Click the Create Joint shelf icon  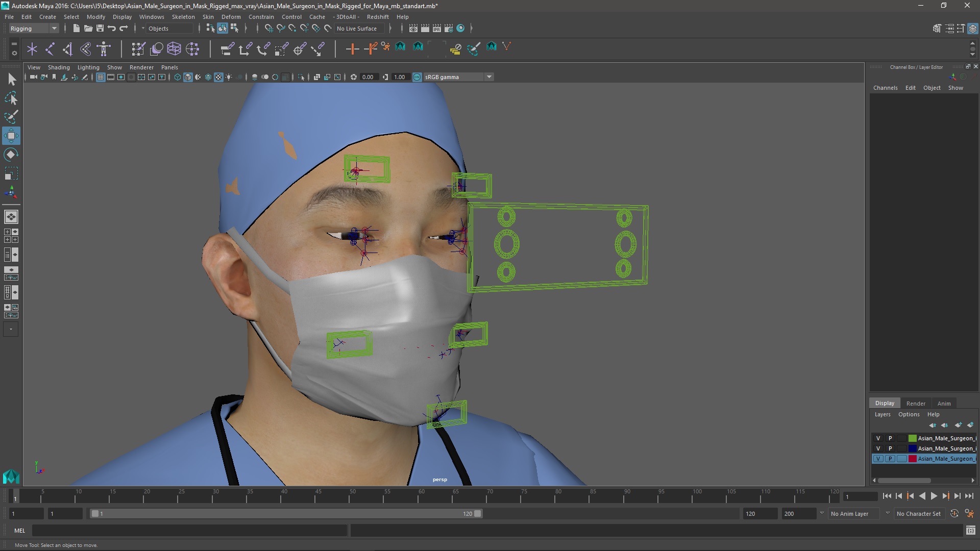(50, 49)
